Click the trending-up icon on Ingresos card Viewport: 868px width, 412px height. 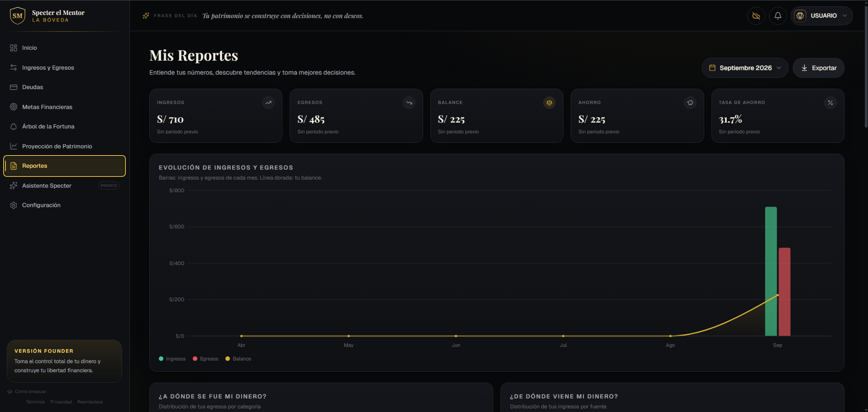pyautogui.click(x=268, y=103)
